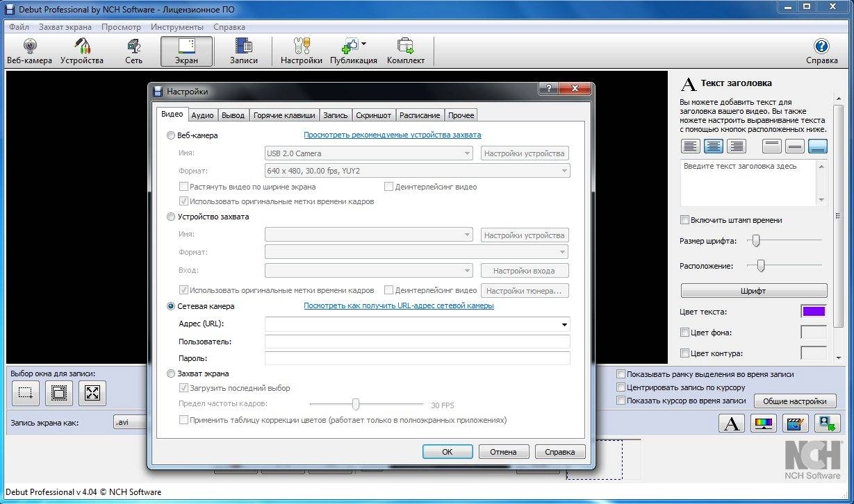Open the Расписание tab

click(420, 115)
